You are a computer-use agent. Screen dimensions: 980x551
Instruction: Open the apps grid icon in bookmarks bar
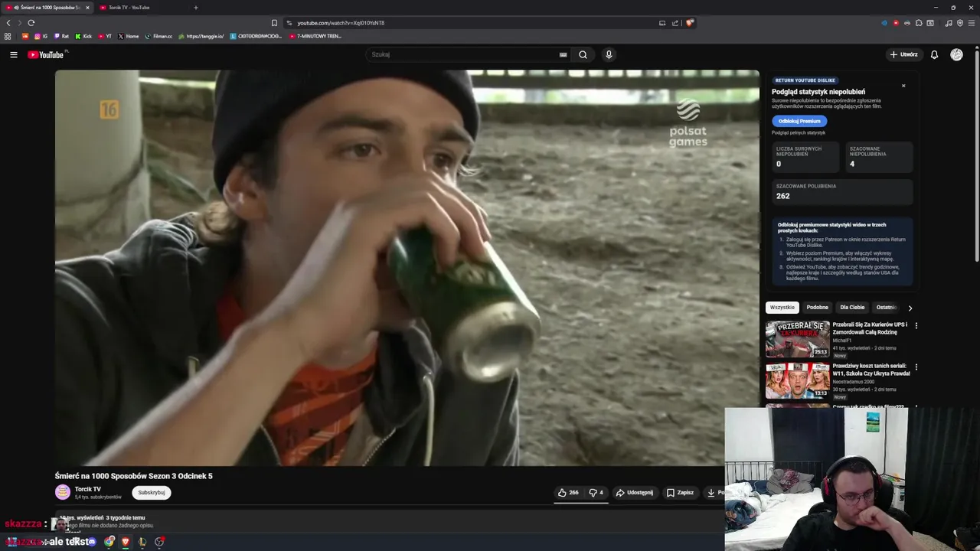[x=8, y=36]
